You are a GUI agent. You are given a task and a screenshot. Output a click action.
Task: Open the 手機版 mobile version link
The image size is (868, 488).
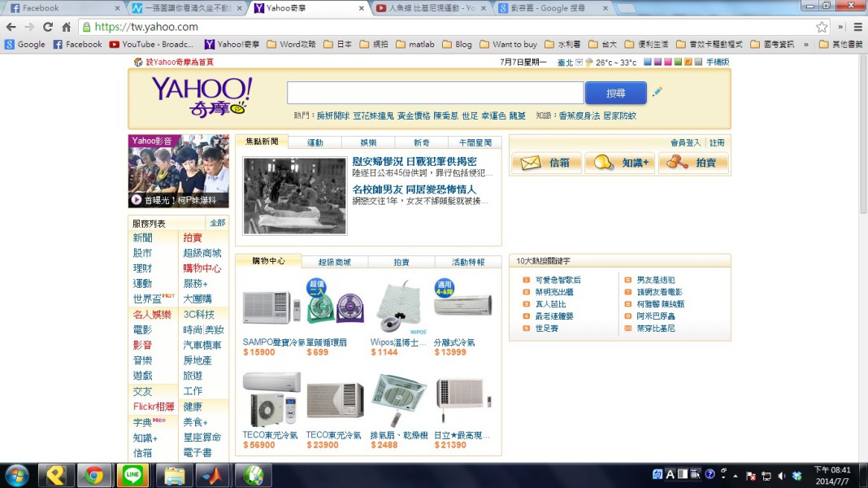click(x=718, y=62)
